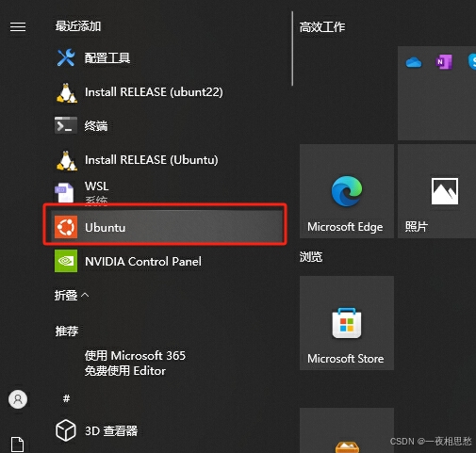Open the user account icon
The height and width of the screenshot is (453, 476).
[x=18, y=399]
